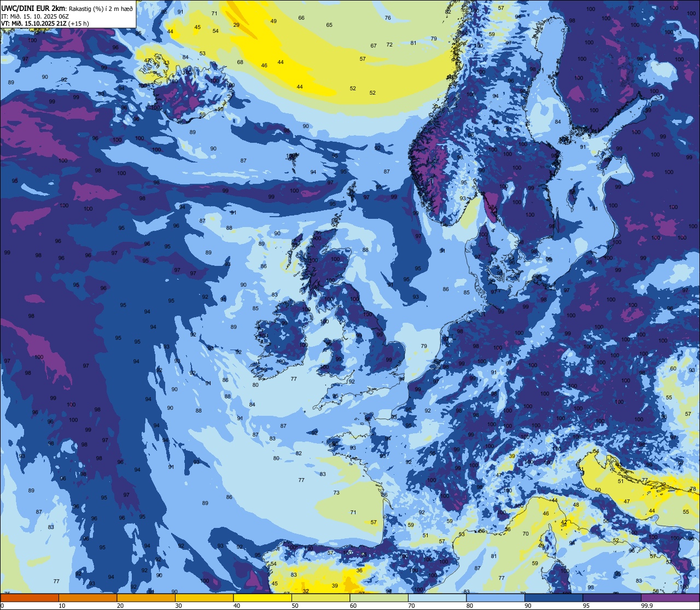Click the purple legend segment above 99.9

point(670,597)
